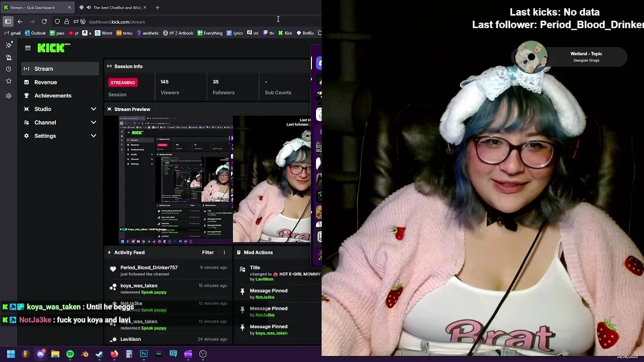
Task: Click the site padlock icon
Action: pos(66,22)
